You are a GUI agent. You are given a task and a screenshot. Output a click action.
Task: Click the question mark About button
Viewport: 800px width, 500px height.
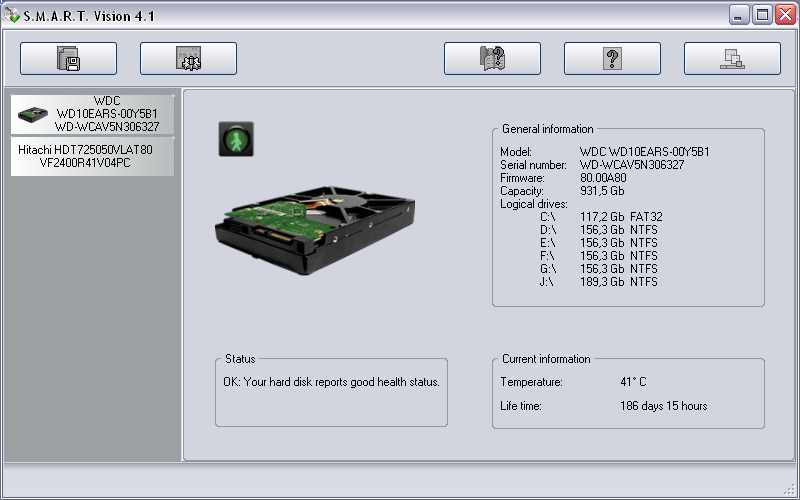click(612, 59)
